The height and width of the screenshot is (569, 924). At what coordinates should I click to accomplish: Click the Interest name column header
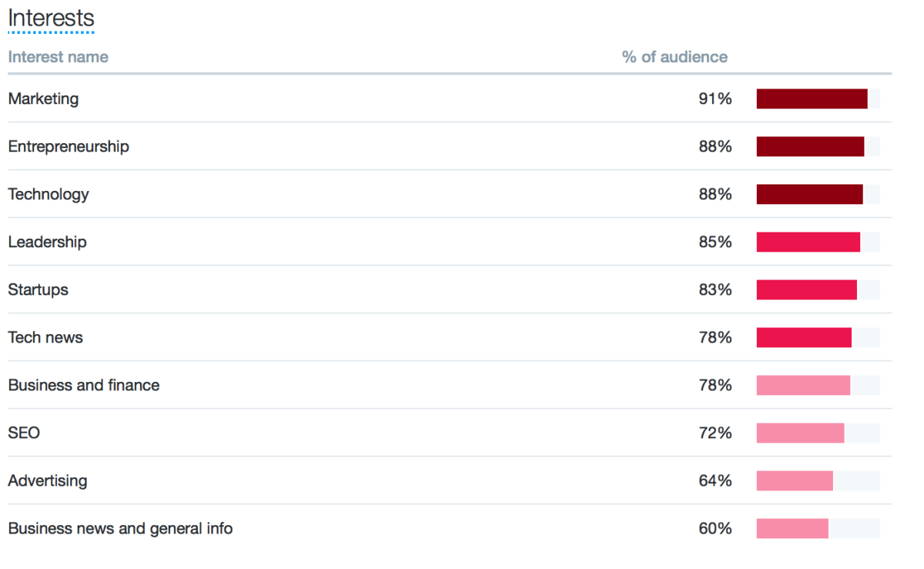click(x=58, y=57)
